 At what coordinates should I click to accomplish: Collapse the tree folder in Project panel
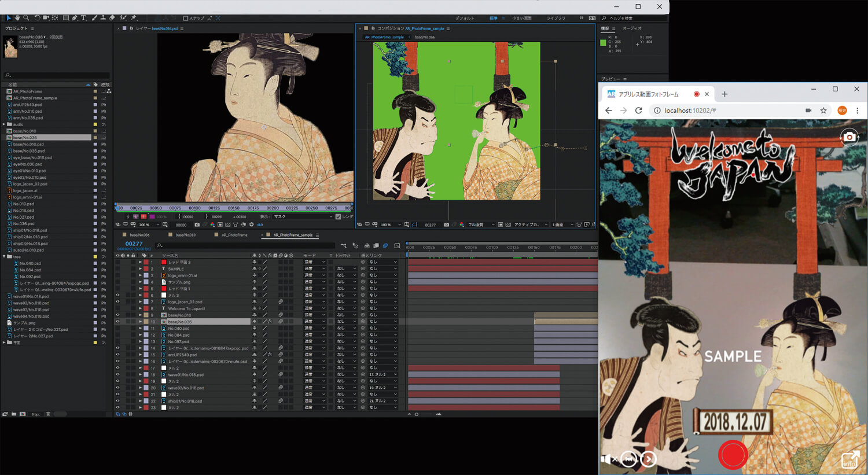[x=4, y=257]
